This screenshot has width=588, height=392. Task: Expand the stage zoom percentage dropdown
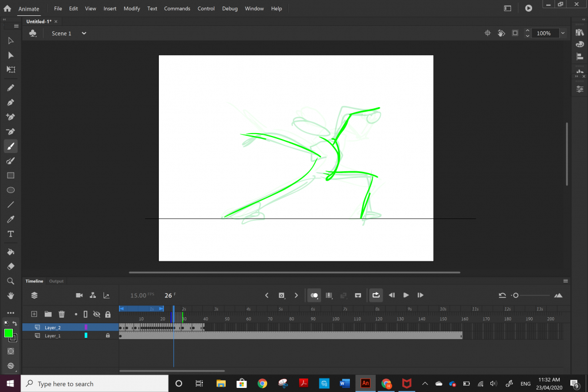[563, 34]
